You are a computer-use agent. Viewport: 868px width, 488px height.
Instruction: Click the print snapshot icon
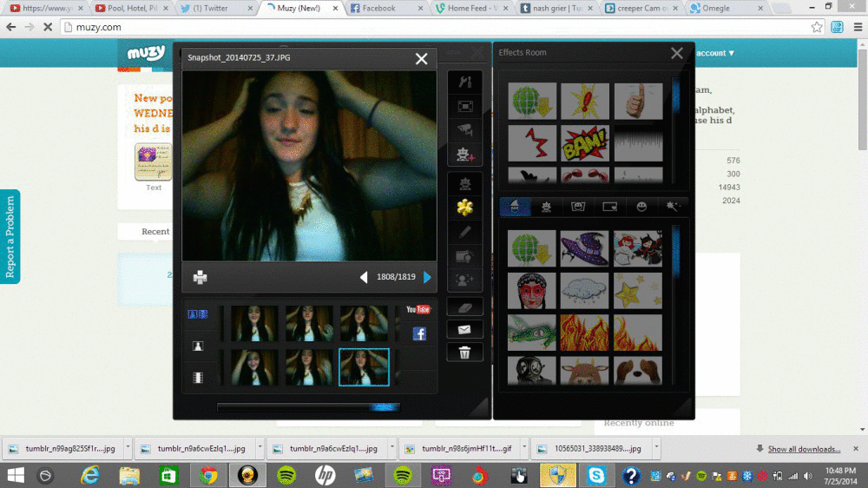[x=200, y=277]
